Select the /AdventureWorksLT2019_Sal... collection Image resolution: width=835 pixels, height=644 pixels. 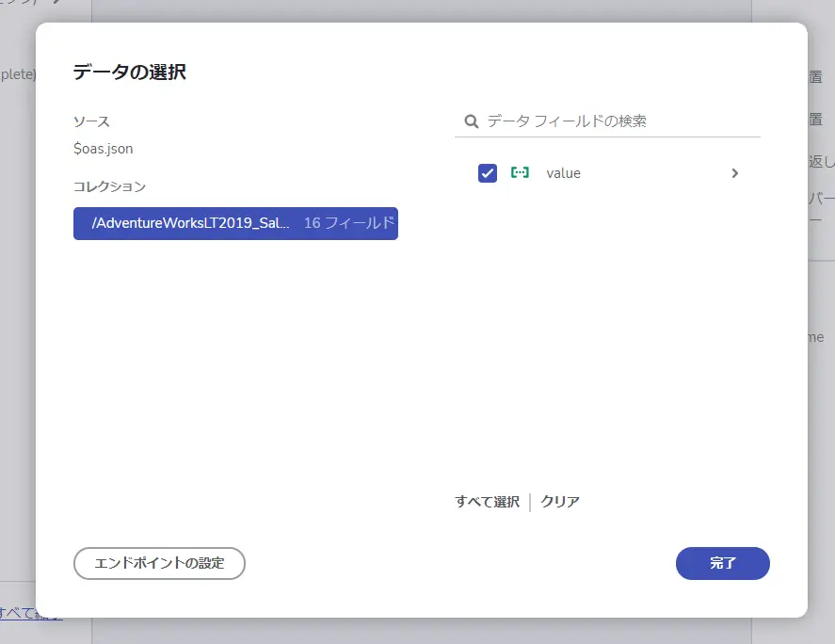point(235,223)
